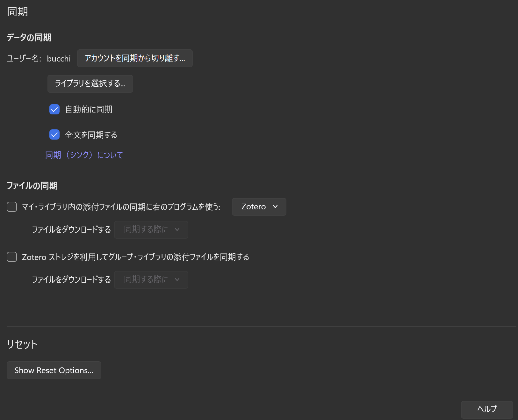Enable My Library attachment file sync checkbox
This screenshot has width=518, height=420.
pyautogui.click(x=12, y=207)
